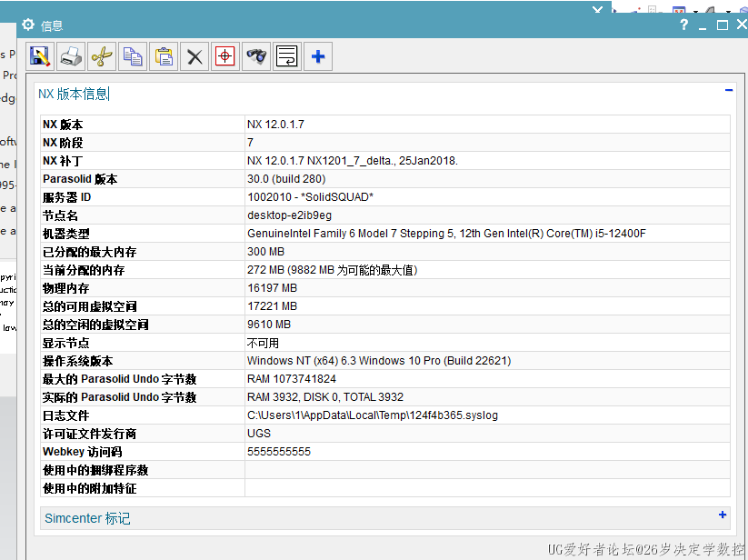748x560 pixels.
Task: Select Parasolid version 30.0 (build 280)
Action: 286,179
